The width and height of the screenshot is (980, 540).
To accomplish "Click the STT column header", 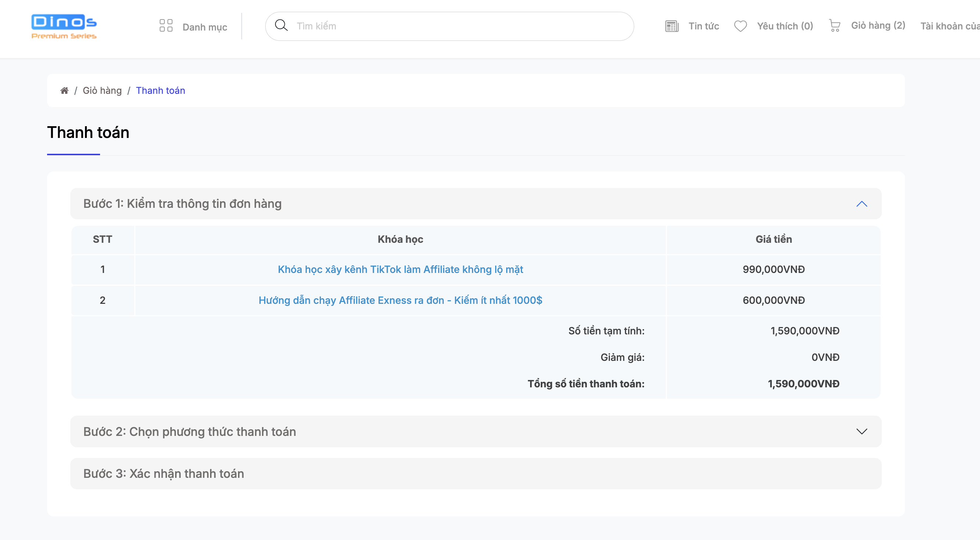I will (x=102, y=239).
